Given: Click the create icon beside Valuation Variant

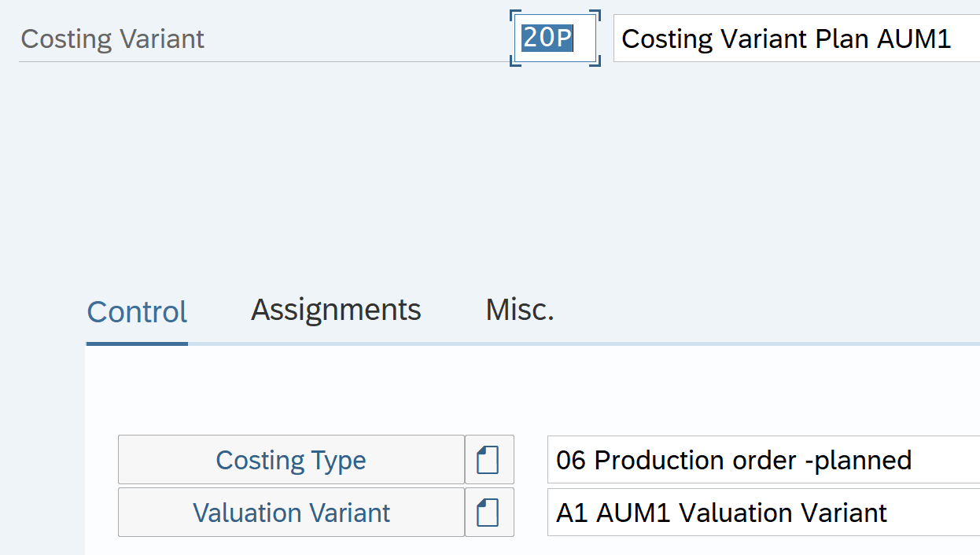Looking at the screenshot, I should tap(488, 513).
